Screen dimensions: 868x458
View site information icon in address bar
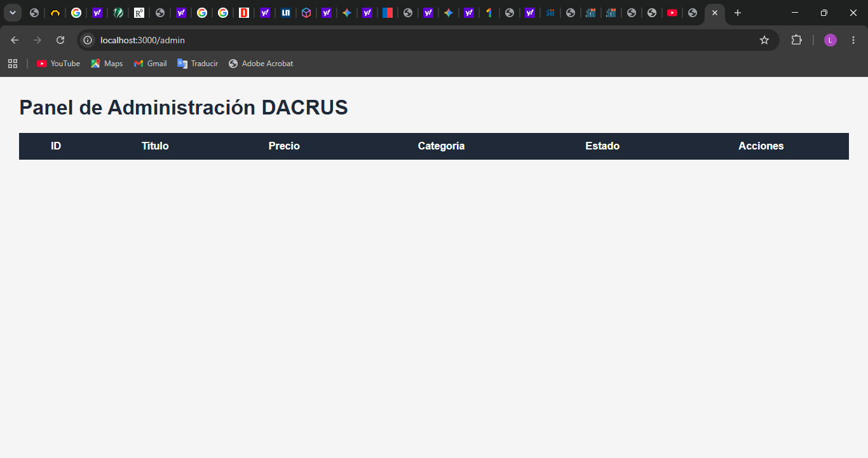pyautogui.click(x=88, y=40)
